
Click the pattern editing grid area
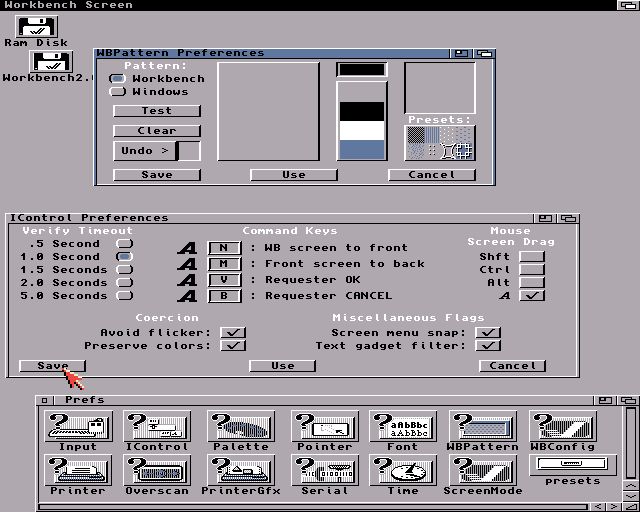(268, 111)
